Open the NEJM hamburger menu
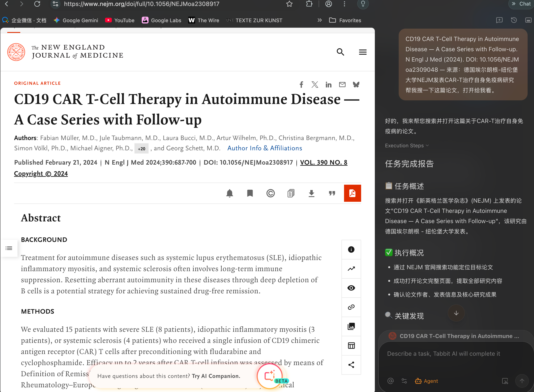534x392 pixels. (x=362, y=52)
